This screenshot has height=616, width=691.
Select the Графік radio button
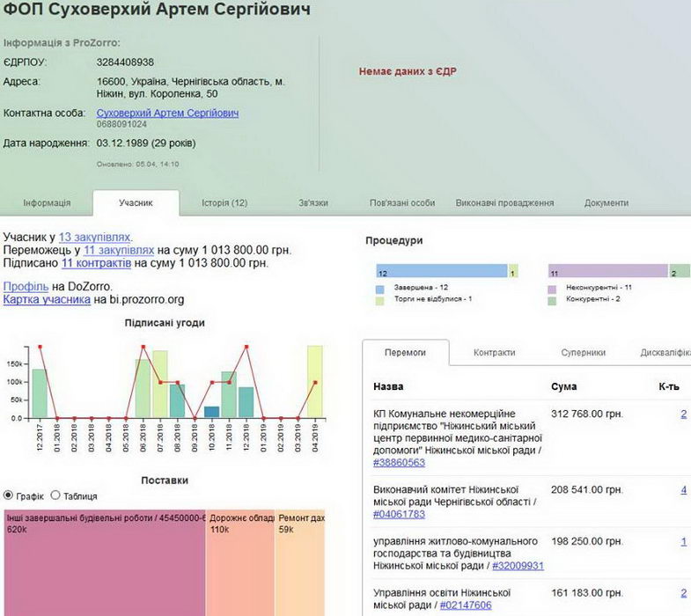point(9,495)
